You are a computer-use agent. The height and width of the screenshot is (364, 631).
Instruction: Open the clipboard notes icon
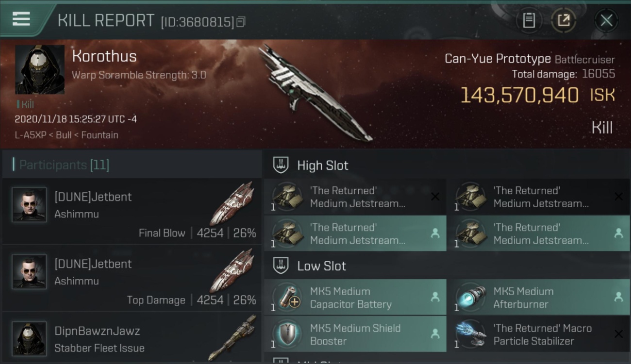(529, 20)
